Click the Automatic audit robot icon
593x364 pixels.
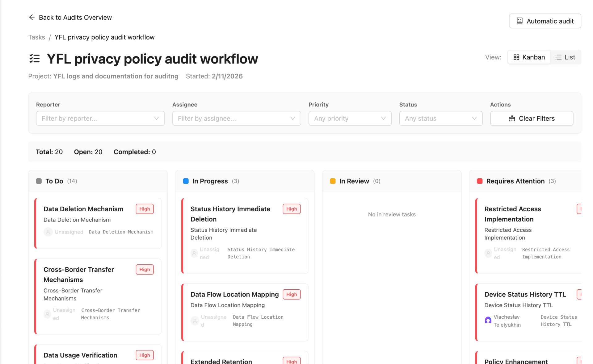point(520,21)
